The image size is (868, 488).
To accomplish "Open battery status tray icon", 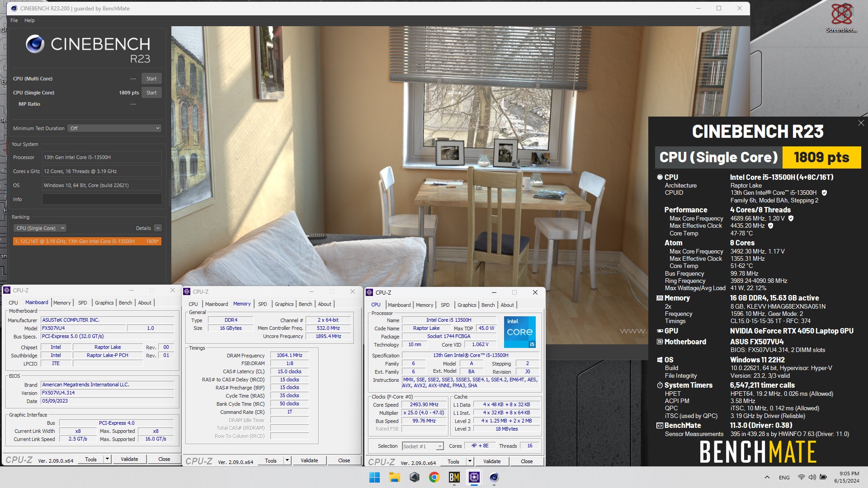I will click(x=823, y=477).
